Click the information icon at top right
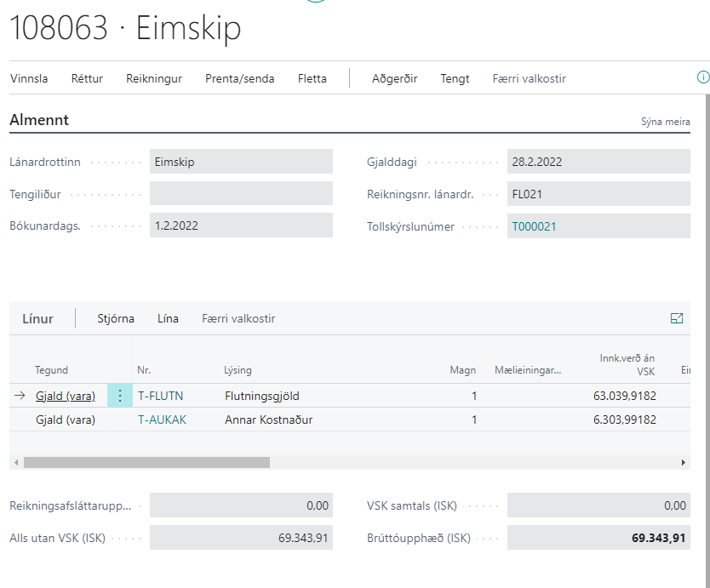The width and height of the screenshot is (710, 588). [703, 77]
